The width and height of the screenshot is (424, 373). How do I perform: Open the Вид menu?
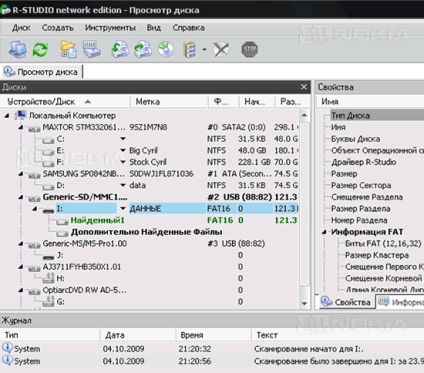point(154,28)
